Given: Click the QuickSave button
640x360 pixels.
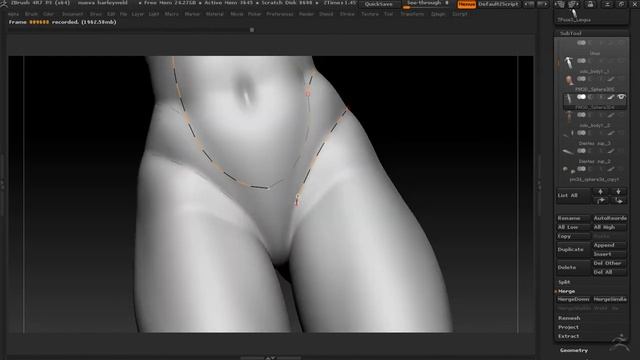Looking at the screenshot, I should tap(379, 4).
